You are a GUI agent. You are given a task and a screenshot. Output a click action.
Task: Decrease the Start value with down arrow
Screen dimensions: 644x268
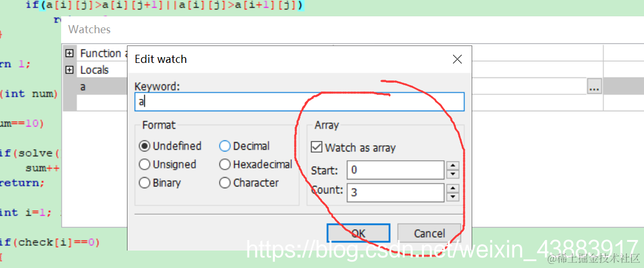tap(452, 174)
